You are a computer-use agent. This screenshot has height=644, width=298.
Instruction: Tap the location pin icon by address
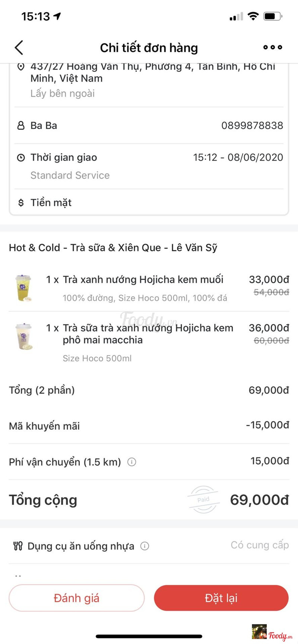pyautogui.click(x=21, y=67)
